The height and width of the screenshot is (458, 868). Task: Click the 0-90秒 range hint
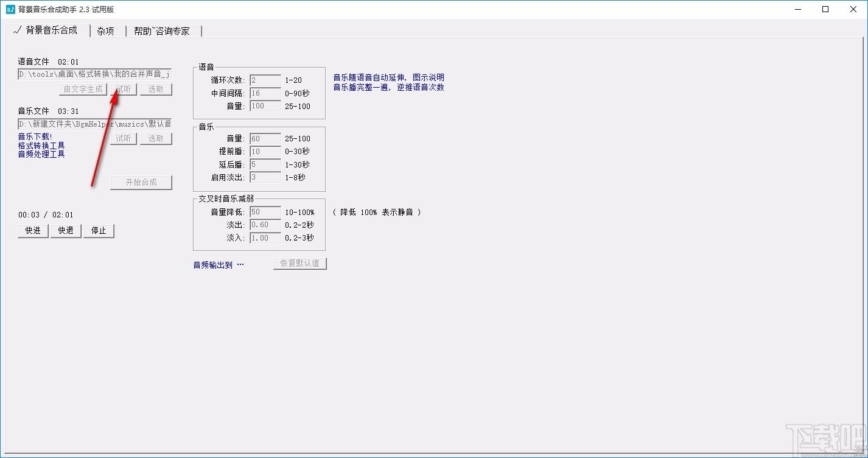click(x=297, y=93)
